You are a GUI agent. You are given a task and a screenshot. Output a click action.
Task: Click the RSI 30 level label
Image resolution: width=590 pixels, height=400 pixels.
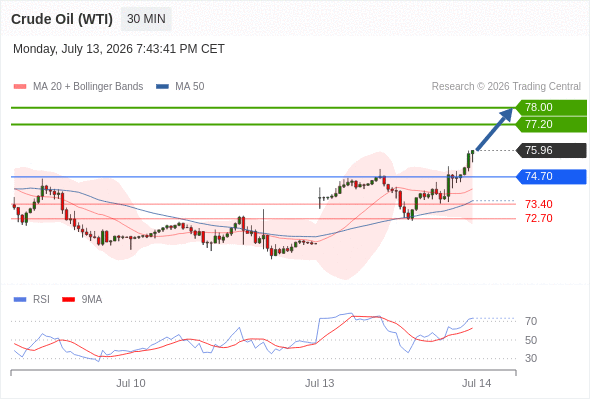[x=531, y=358]
